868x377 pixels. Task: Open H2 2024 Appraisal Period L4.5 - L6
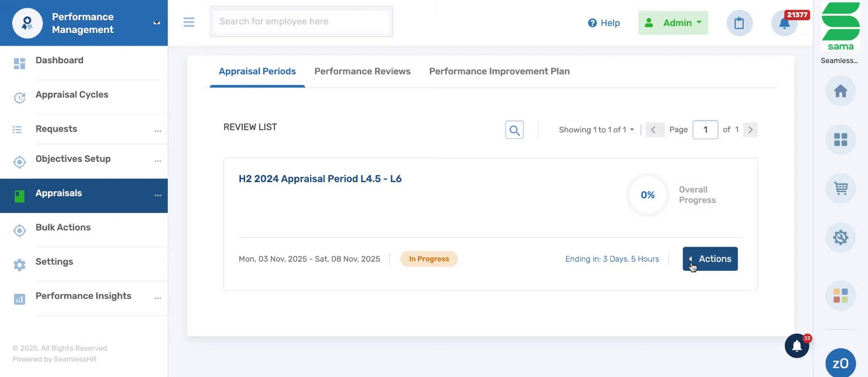click(320, 179)
